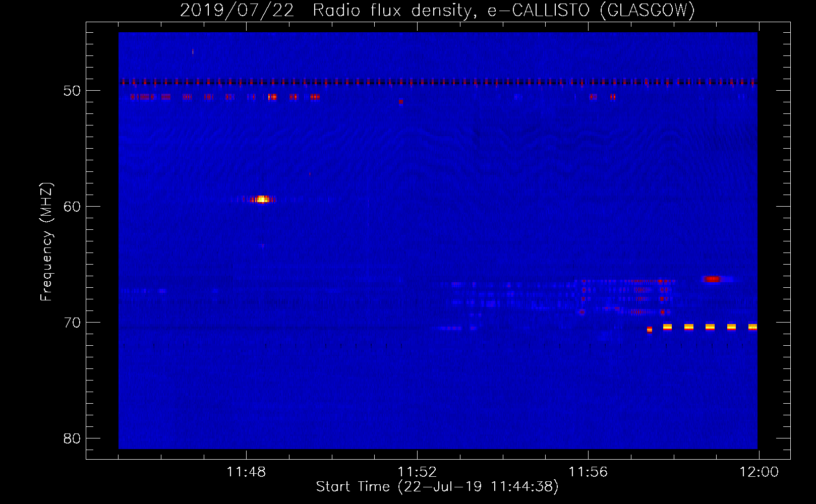Click the bright yellow burst near 60 MHz

pyautogui.click(x=262, y=199)
